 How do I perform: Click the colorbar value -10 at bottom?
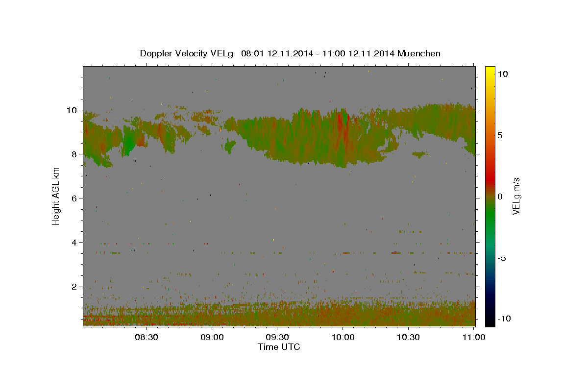coord(503,318)
